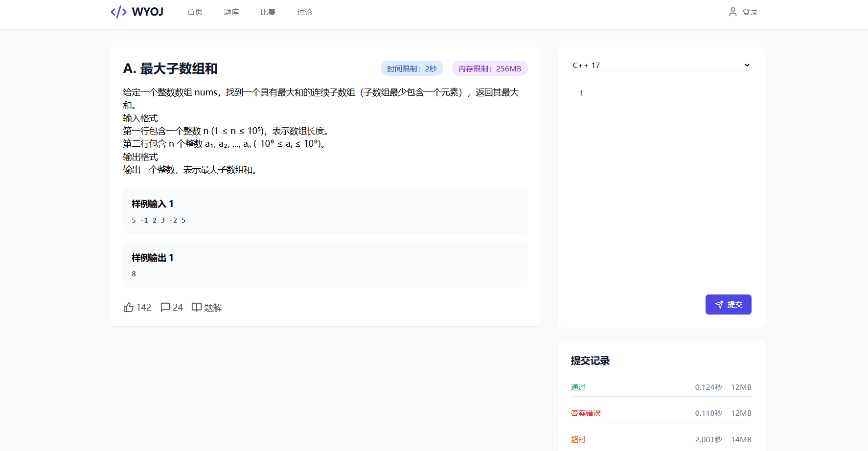Click the 登录 login link
The image size is (868, 451).
(x=750, y=12)
